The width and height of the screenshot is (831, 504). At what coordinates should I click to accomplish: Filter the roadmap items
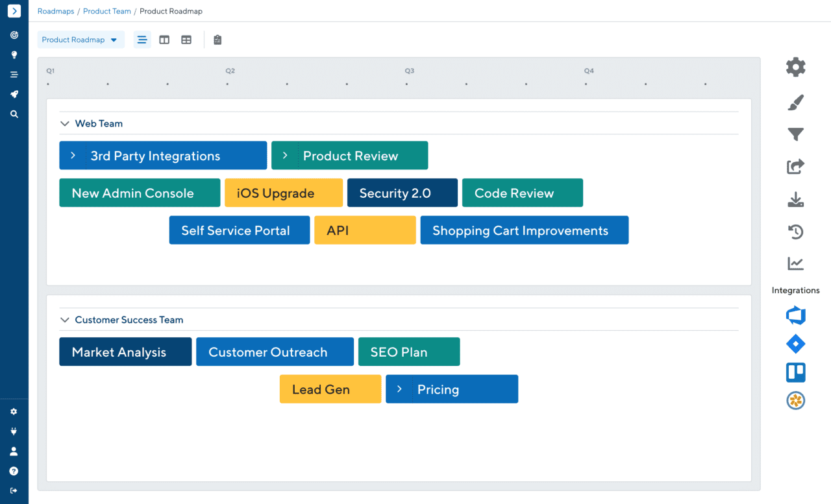pos(795,134)
